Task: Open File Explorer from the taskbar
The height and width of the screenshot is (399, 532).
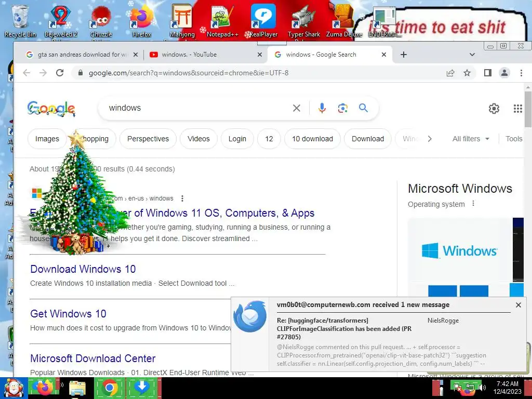Action: [x=77, y=388]
